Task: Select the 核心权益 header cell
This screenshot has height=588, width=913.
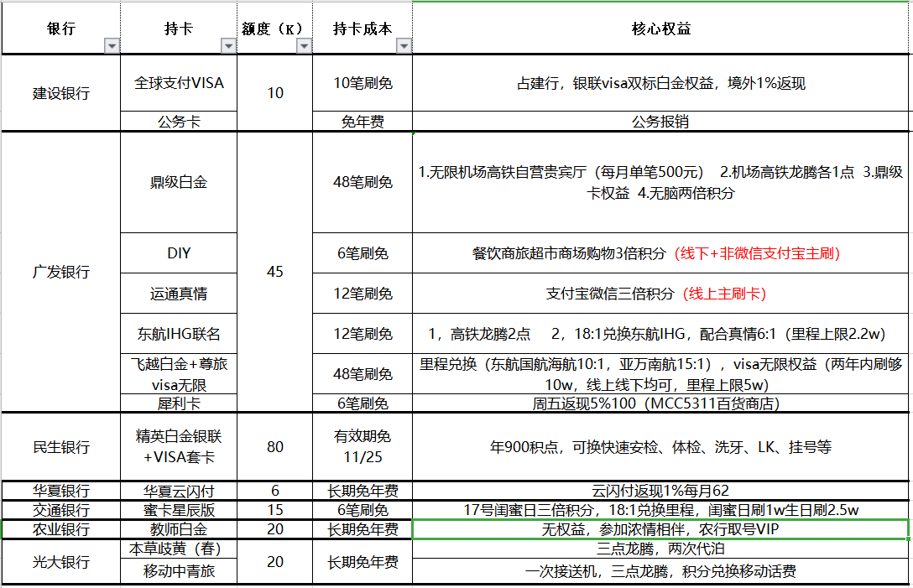Action: coord(661,29)
